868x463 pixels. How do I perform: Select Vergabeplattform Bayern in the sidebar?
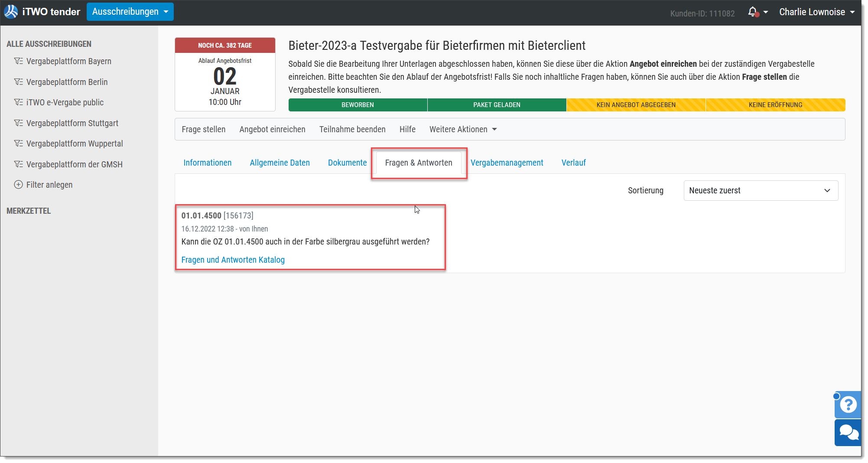coord(69,61)
